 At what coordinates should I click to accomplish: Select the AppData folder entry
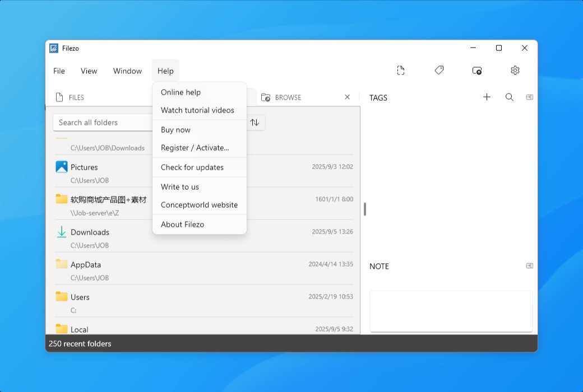[x=204, y=269]
